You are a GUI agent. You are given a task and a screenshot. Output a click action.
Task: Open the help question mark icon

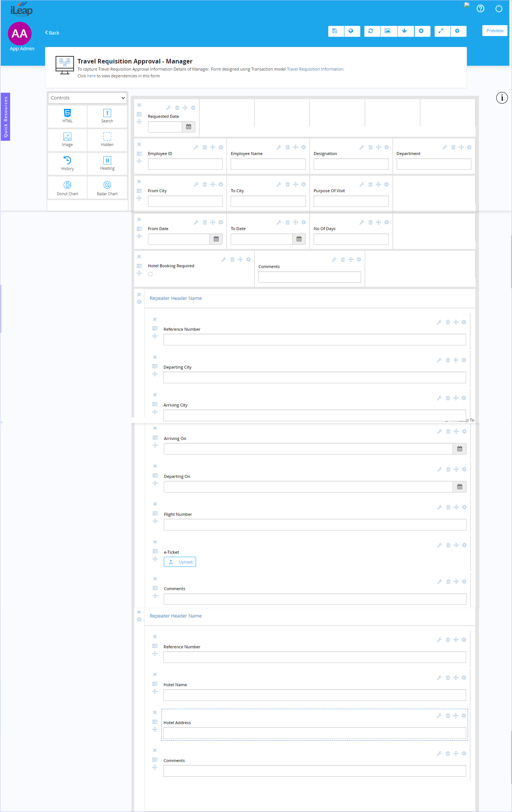point(480,9)
